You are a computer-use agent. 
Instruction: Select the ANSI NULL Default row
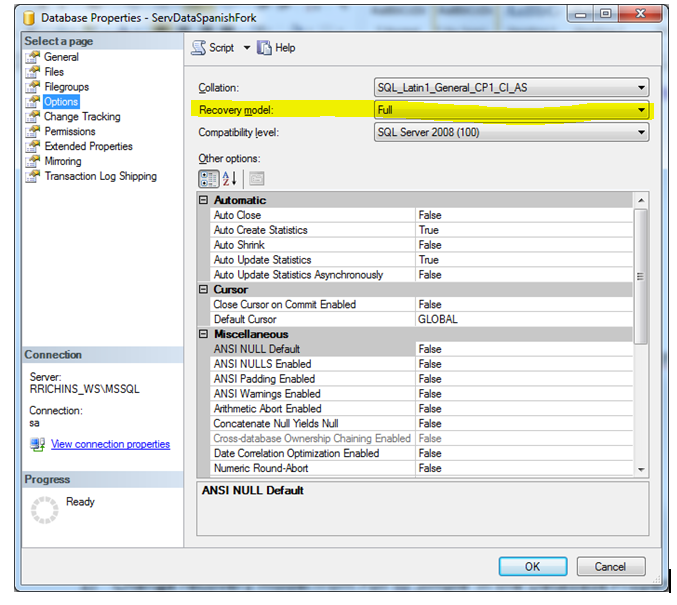[421, 349]
